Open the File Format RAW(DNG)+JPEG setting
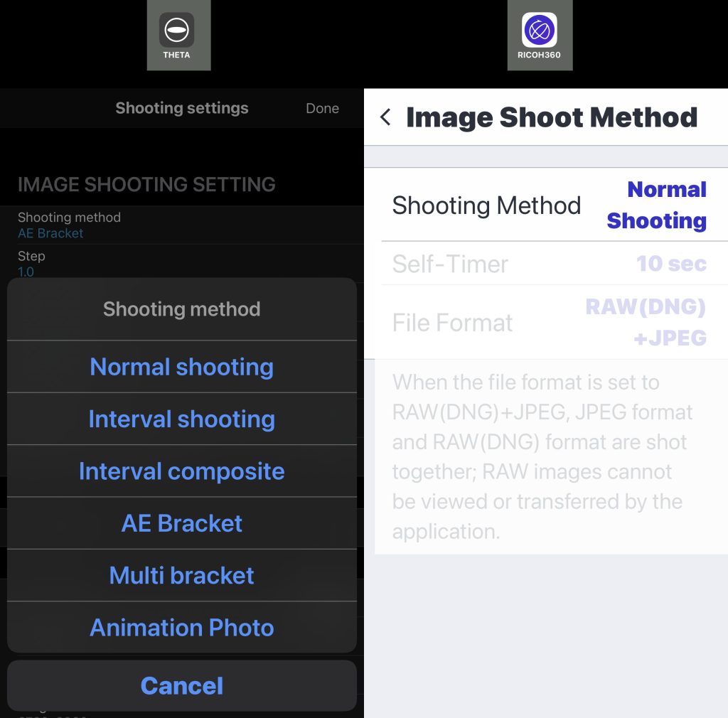 pyautogui.click(x=550, y=322)
